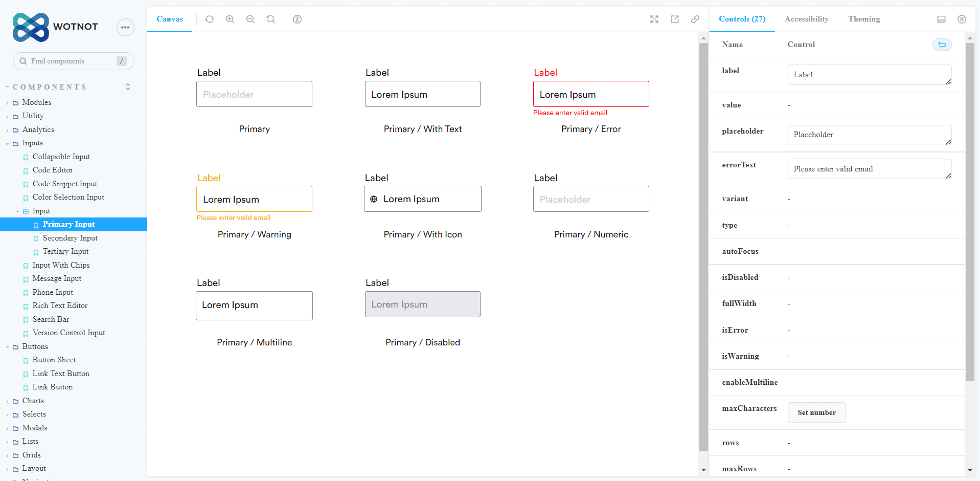Click the Primary / Warning input field
The width and height of the screenshot is (980, 481).
pyautogui.click(x=254, y=199)
